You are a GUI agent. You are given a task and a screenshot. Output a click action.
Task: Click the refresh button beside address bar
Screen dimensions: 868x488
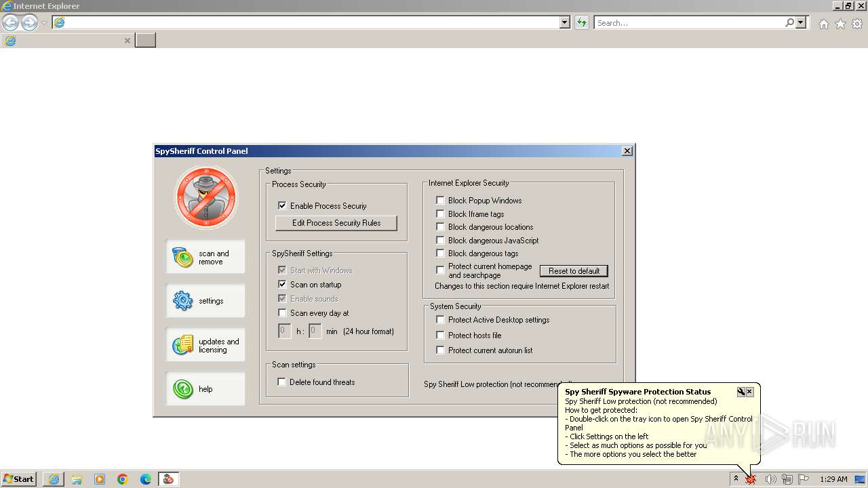pyautogui.click(x=581, y=23)
